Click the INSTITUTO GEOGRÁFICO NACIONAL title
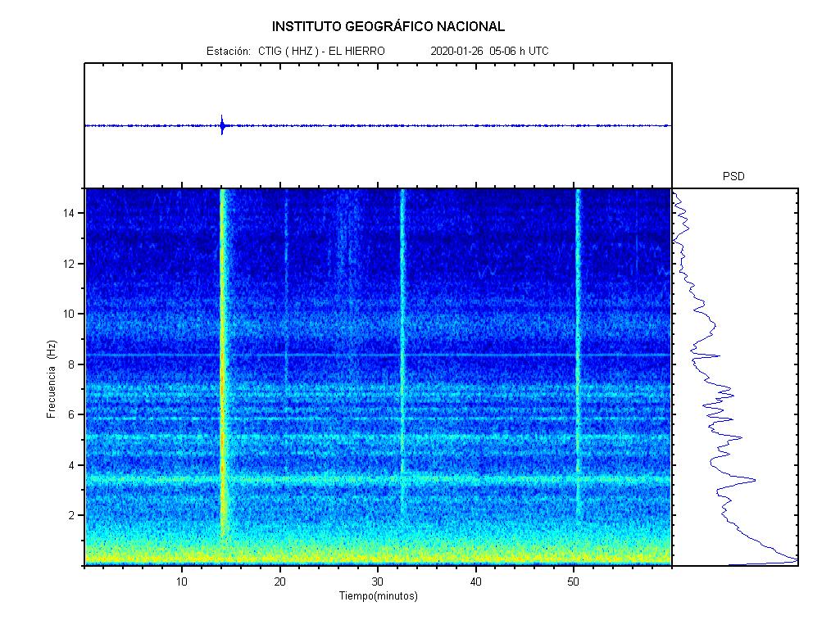This screenshot has height=629, width=840. pos(388,26)
